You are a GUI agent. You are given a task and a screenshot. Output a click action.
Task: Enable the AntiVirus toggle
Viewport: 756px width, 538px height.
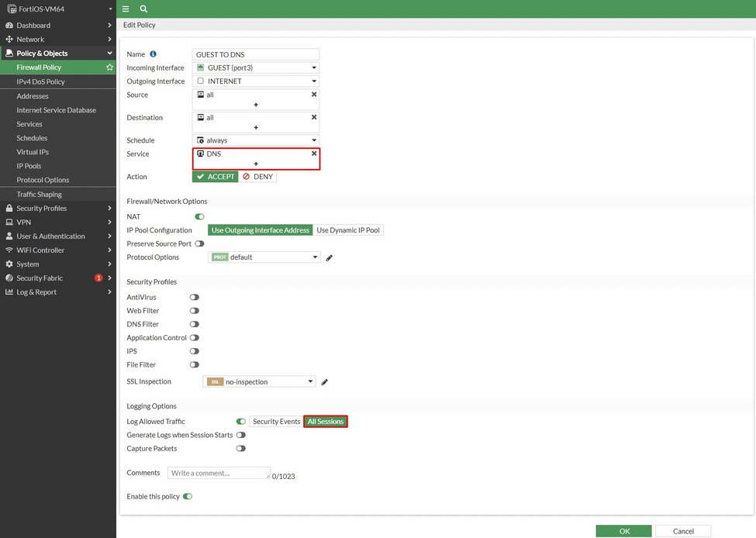[x=195, y=297]
